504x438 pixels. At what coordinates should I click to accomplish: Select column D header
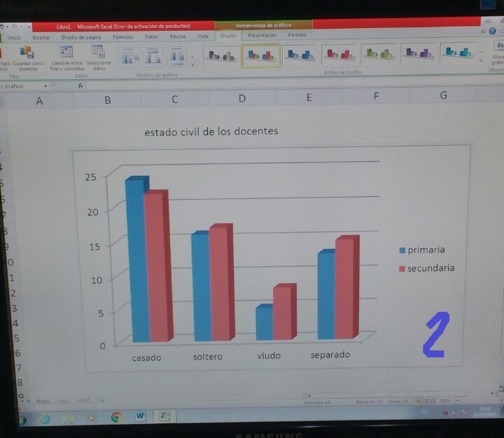[x=241, y=98]
